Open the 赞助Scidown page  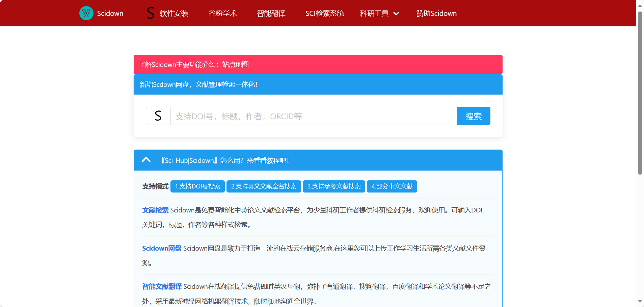[x=436, y=14]
